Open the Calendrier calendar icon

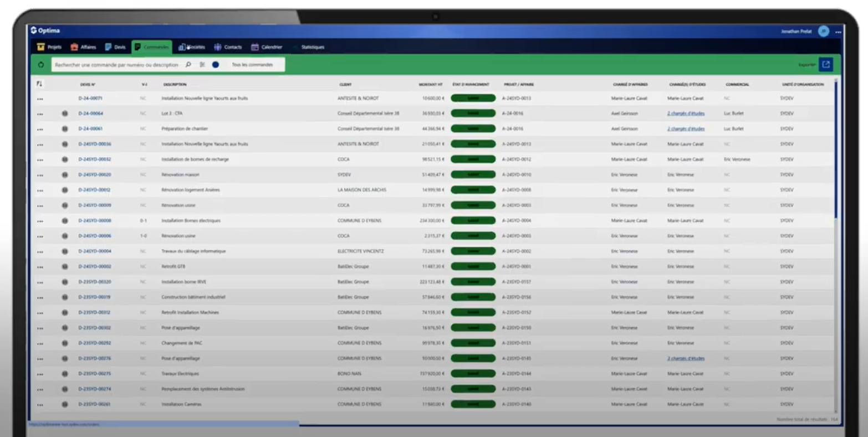(254, 47)
